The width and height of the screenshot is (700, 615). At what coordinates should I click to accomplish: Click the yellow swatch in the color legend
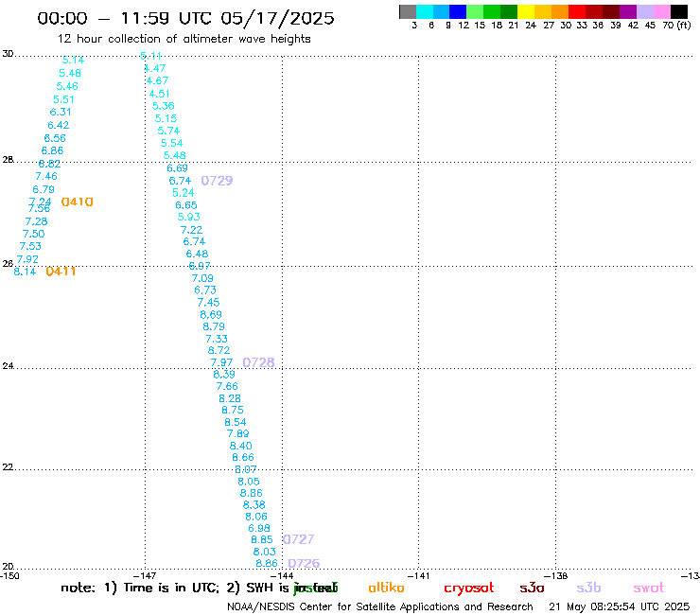[526, 11]
